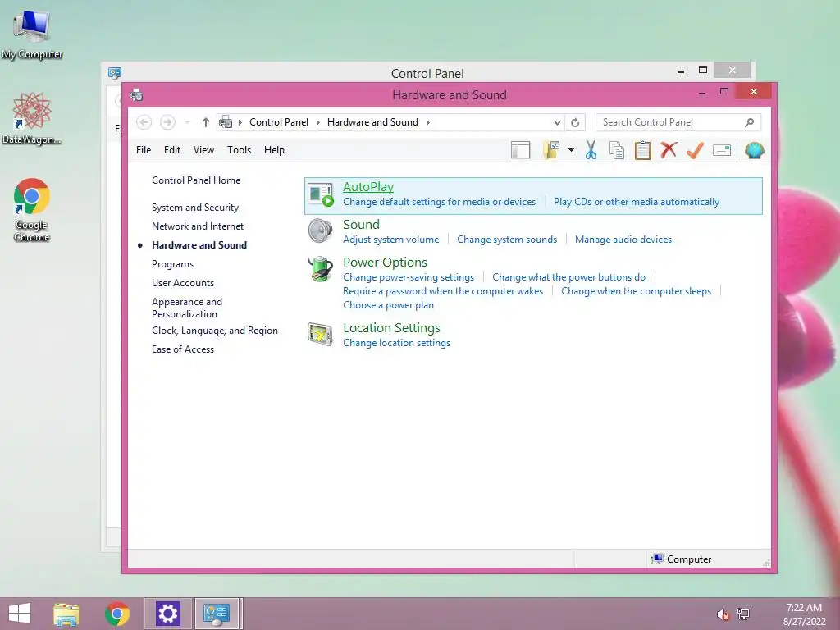This screenshot has width=840, height=630.
Task: Click Change what the power buttons do
Action: pyautogui.click(x=569, y=277)
